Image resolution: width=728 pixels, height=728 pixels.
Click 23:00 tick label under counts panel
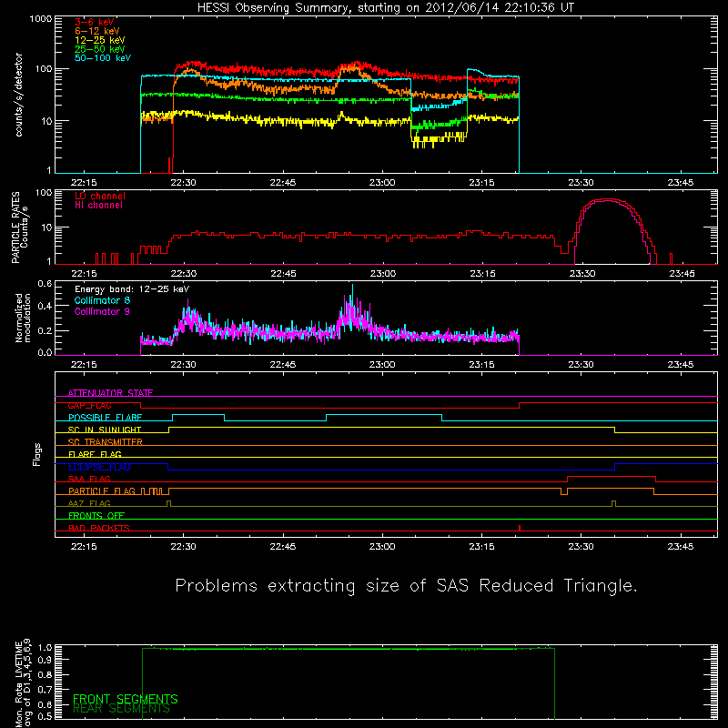382,183
